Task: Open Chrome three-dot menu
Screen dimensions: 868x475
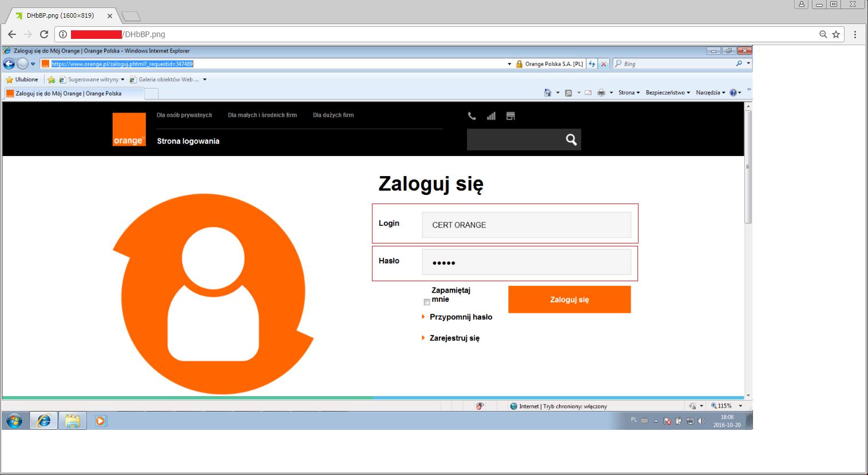Action: 855,34
